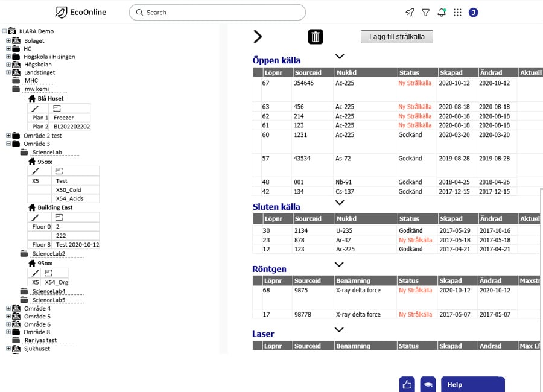
Task: Open the filter funnel icon
Action: 425,13
